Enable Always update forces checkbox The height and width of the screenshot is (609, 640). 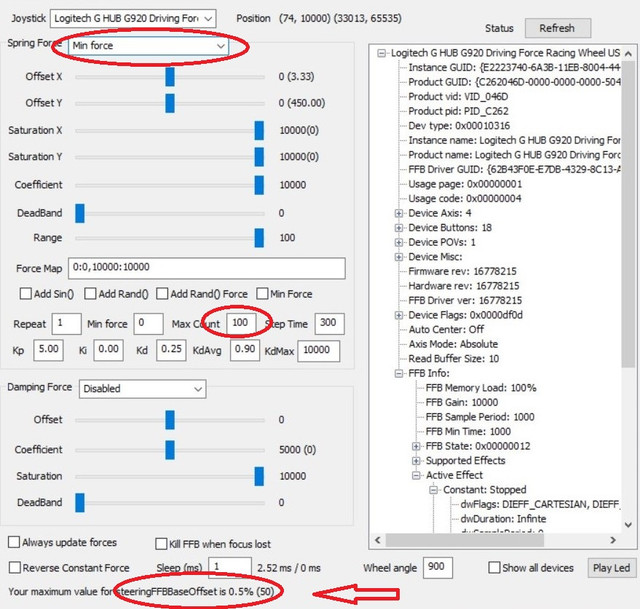tap(14, 543)
